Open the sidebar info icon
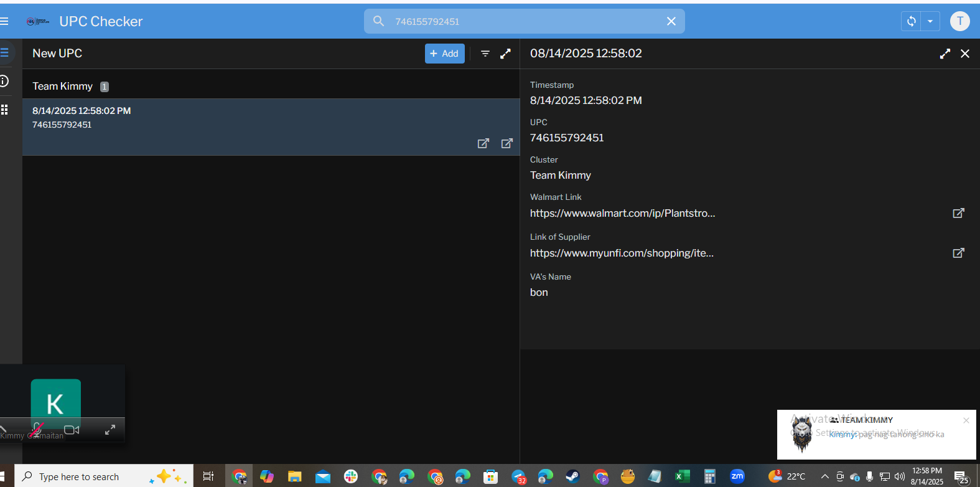980x487 pixels. click(x=4, y=81)
